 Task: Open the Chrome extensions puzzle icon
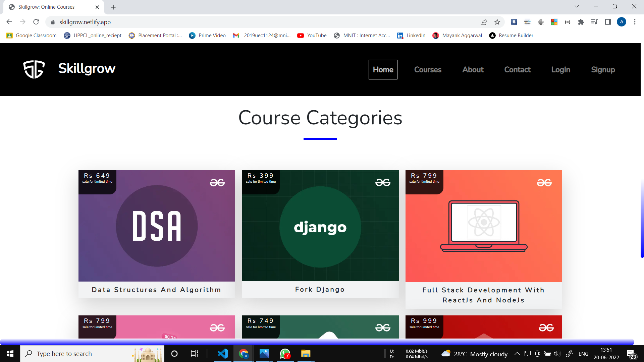pyautogui.click(x=581, y=22)
